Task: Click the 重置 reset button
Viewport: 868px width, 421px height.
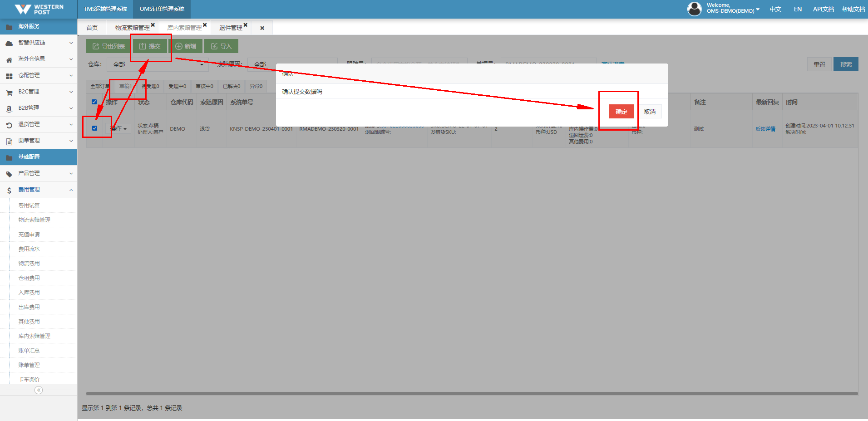Action: (x=819, y=64)
